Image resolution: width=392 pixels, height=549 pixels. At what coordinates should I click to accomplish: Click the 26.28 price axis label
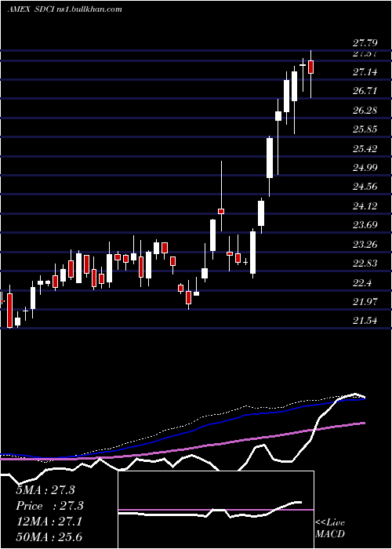[x=365, y=111]
